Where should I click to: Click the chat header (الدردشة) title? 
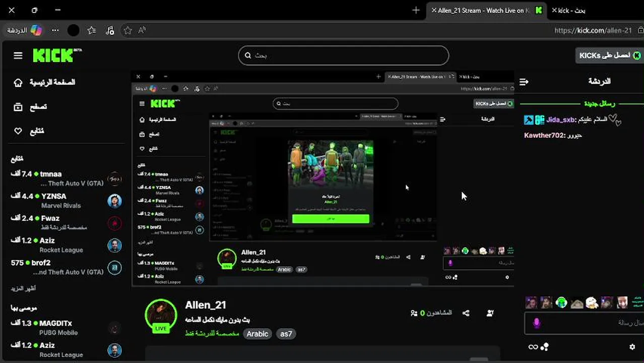click(599, 81)
